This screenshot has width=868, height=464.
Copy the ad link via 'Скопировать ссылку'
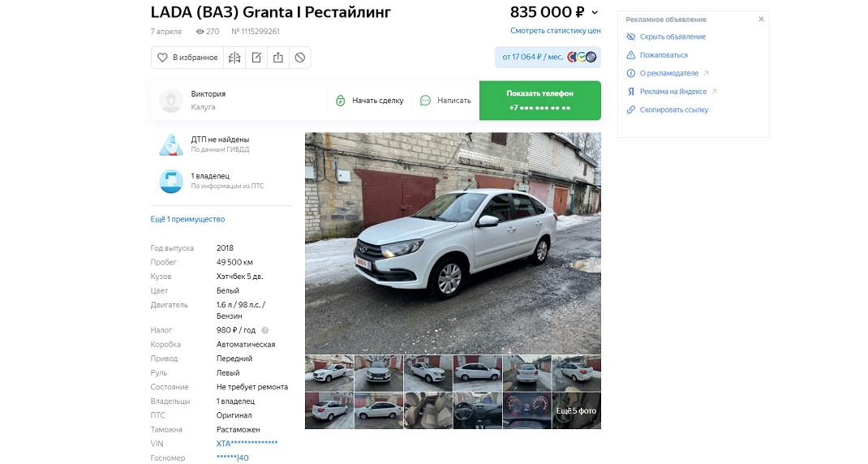click(x=668, y=110)
